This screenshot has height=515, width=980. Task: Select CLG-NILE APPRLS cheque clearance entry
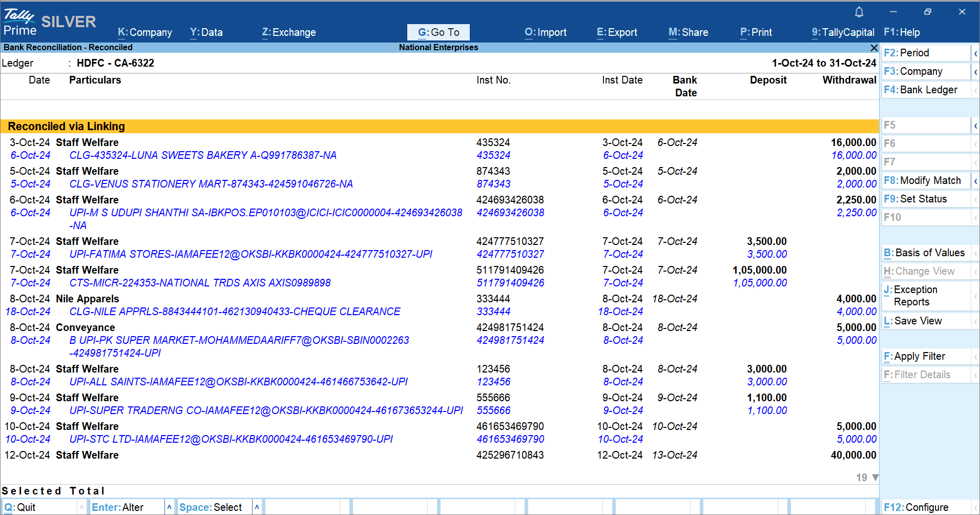[x=440, y=312]
